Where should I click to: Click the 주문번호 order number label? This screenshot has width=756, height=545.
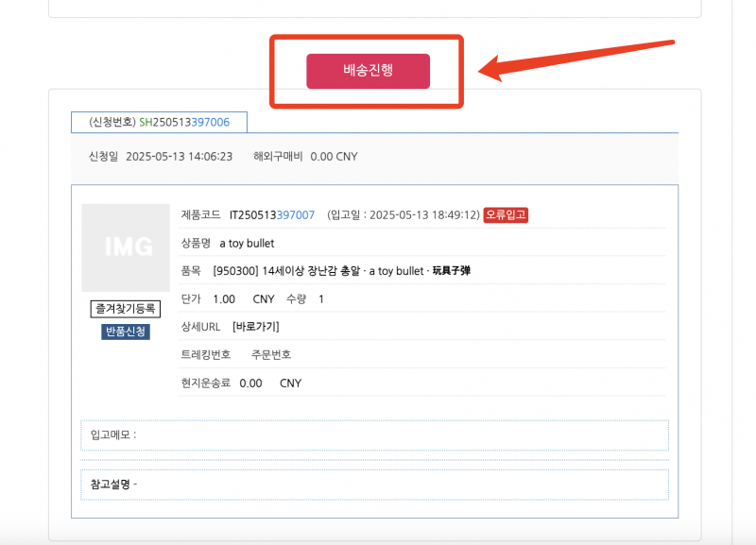click(271, 354)
